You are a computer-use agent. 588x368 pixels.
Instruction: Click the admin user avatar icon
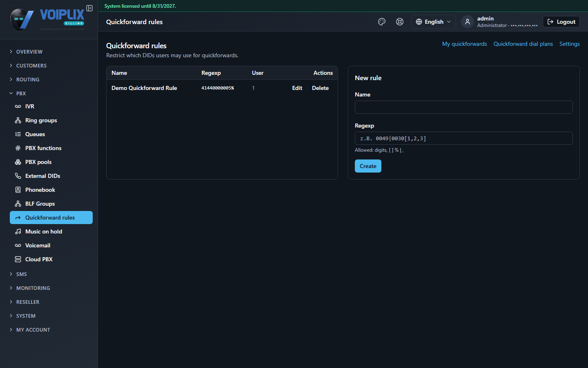pyautogui.click(x=468, y=22)
